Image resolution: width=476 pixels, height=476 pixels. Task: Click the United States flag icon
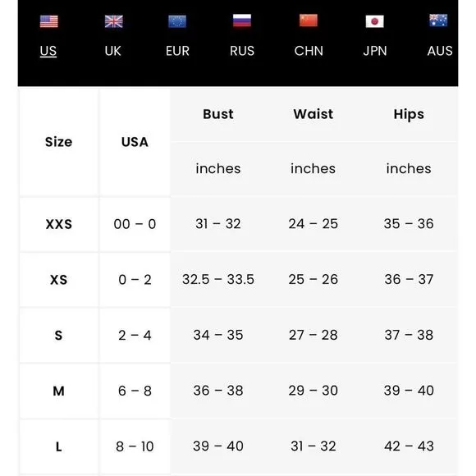pos(49,21)
